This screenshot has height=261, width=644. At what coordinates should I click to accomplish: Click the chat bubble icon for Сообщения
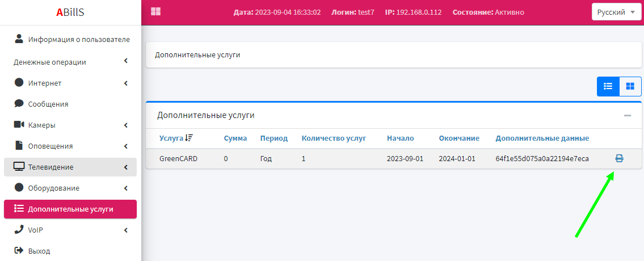(x=19, y=104)
